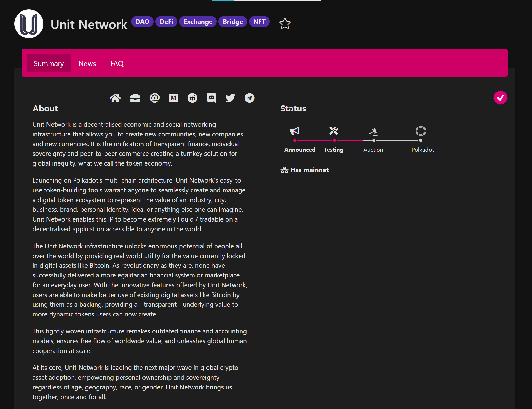Favorite Unit Network with the star icon
The image size is (532, 409).
coord(285,23)
